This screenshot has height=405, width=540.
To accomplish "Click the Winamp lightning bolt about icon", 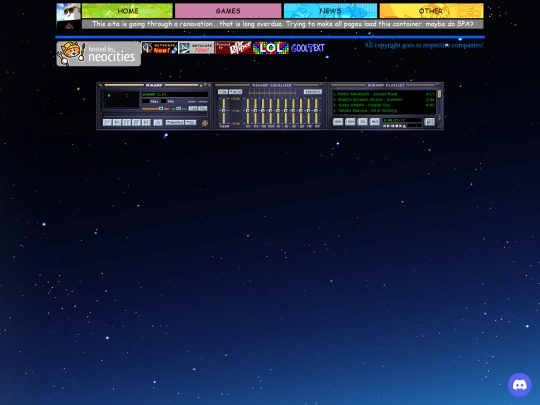I will click(205, 123).
